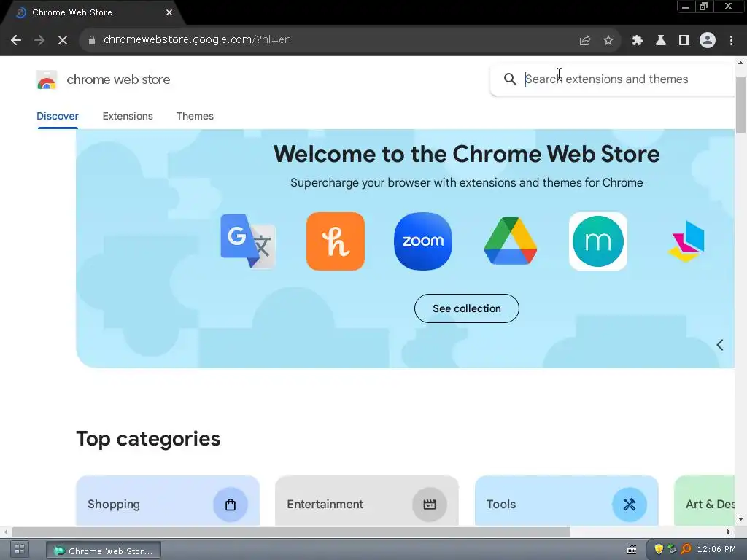Screen dimensions: 747x560
Task: Select Chrome Web Store taskbar entry
Action: coord(104,551)
